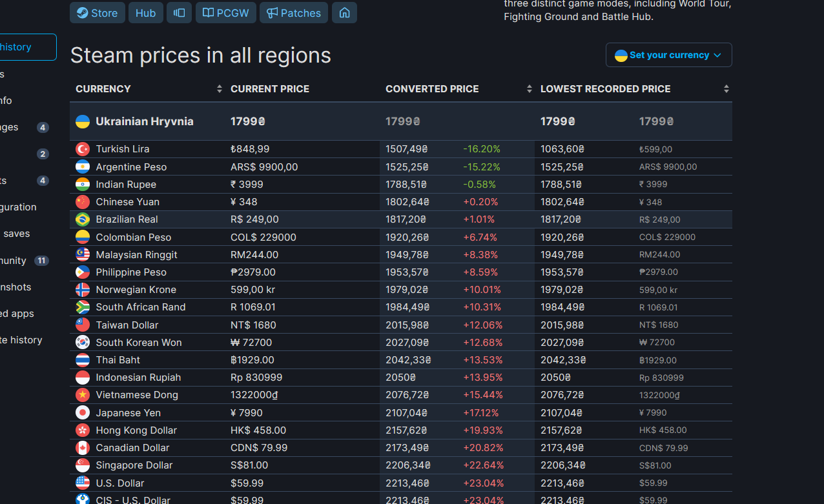Click the ₱2979.00 current price
The image size is (824, 504).
253,272
